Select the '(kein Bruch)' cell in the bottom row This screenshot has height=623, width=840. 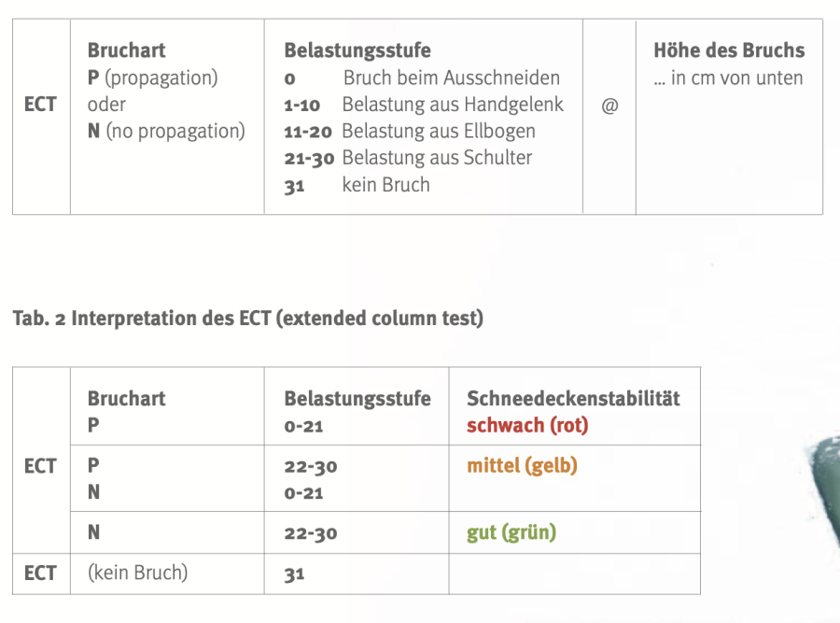[x=137, y=573]
